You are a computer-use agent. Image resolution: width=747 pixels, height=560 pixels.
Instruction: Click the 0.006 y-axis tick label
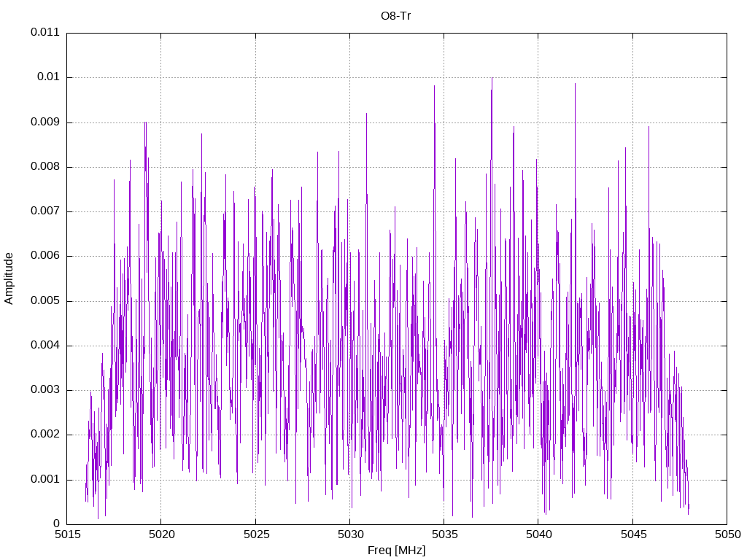[x=45, y=256]
